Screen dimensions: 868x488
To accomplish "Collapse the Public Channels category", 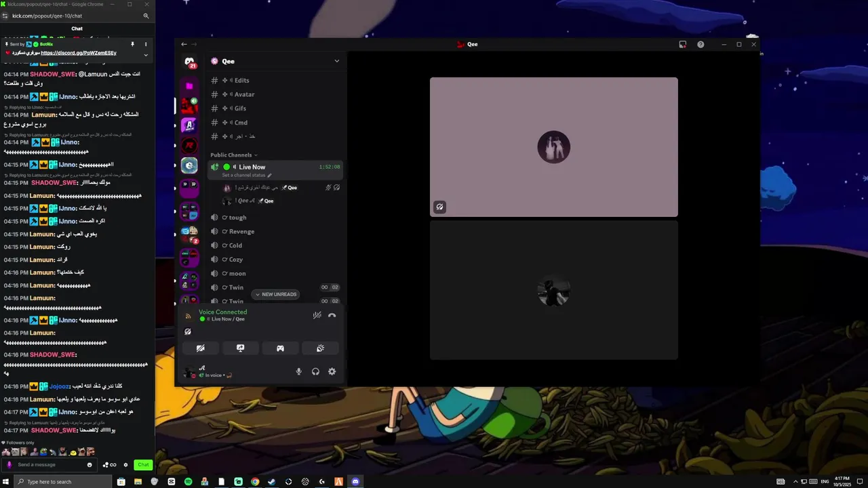I will point(234,155).
